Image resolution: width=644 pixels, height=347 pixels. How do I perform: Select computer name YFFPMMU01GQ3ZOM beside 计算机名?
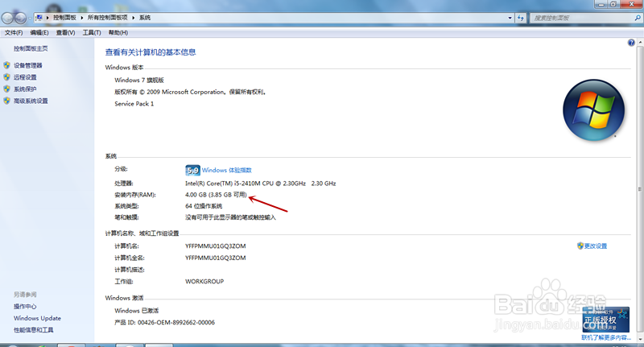[216, 246]
